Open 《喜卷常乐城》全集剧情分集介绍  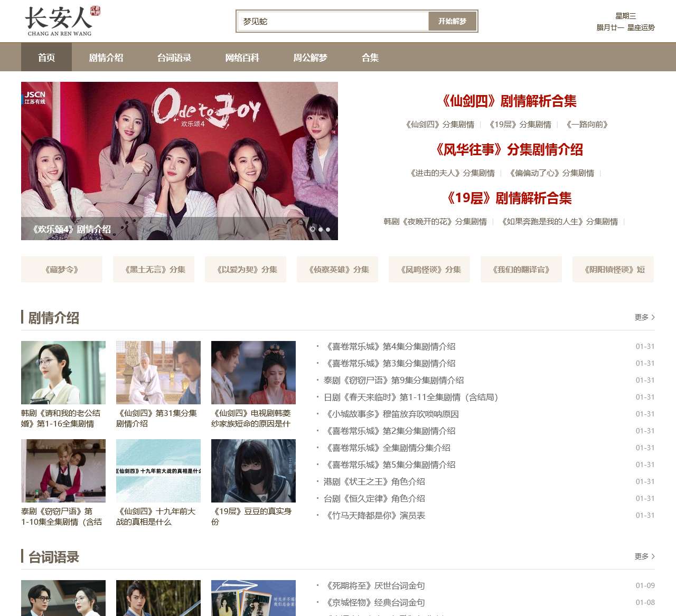pyautogui.click(x=387, y=448)
